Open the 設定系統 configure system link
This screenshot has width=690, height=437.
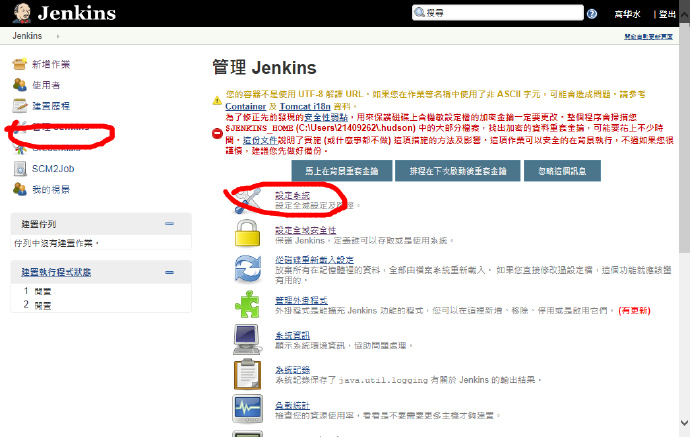point(293,195)
